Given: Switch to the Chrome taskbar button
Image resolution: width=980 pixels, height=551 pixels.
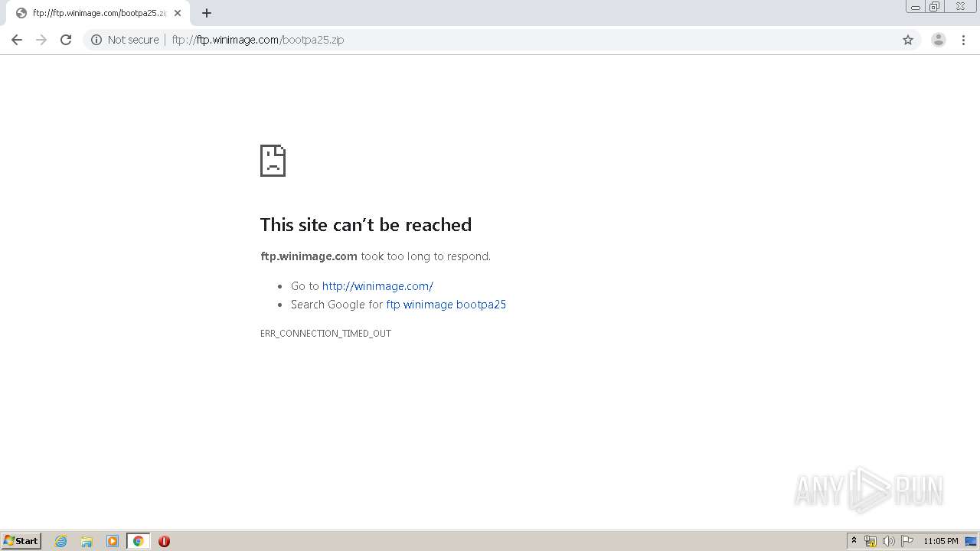Looking at the screenshot, I should point(138,541).
